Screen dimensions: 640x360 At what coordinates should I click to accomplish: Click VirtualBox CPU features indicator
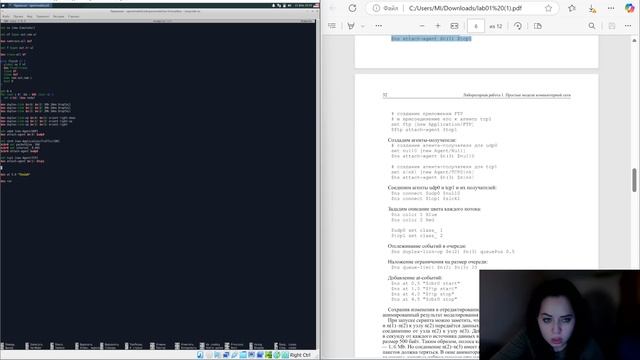(x=269, y=355)
